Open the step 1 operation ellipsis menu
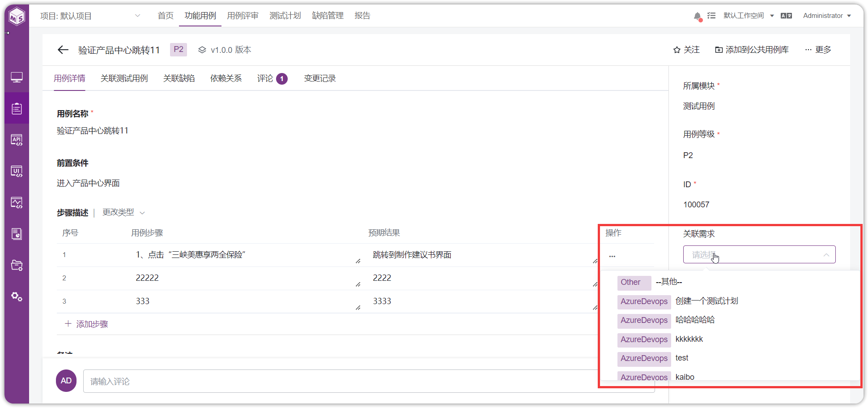Screen dimensions: 868x408 tap(612, 256)
